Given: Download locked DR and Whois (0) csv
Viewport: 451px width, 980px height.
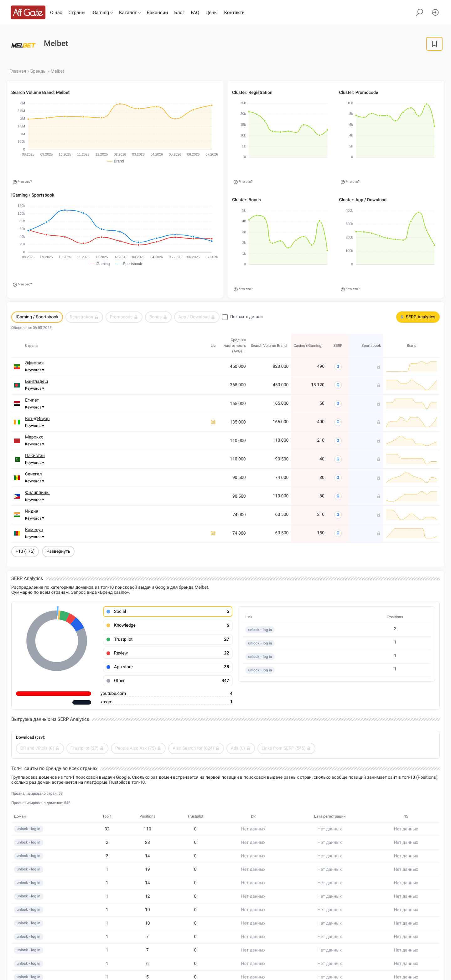Looking at the screenshot, I should (x=39, y=748).
